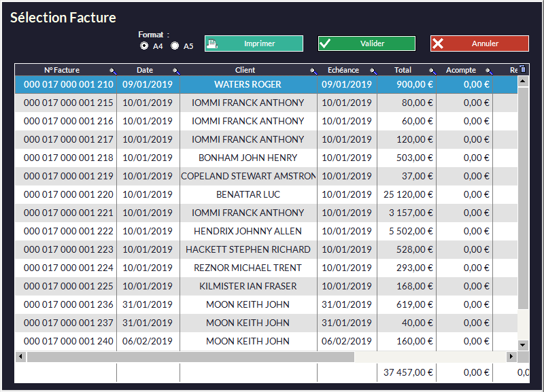Select the A5 format radio button

[x=175, y=46]
